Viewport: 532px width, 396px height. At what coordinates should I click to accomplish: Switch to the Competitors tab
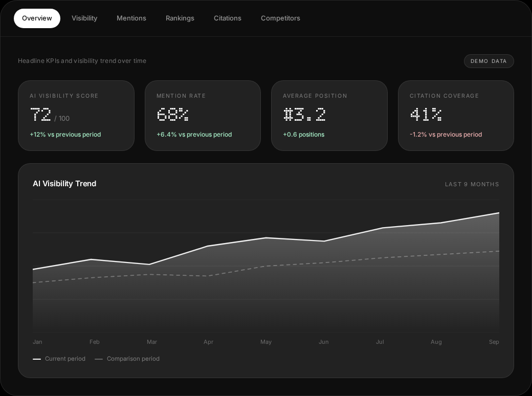(280, 18)
